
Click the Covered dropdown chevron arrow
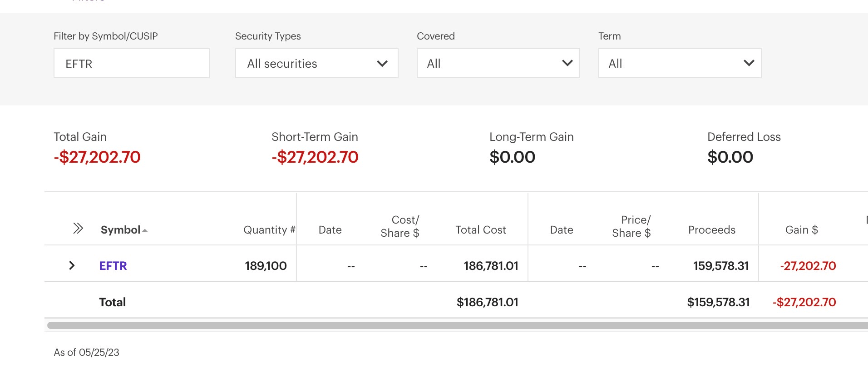coord(567,63)
